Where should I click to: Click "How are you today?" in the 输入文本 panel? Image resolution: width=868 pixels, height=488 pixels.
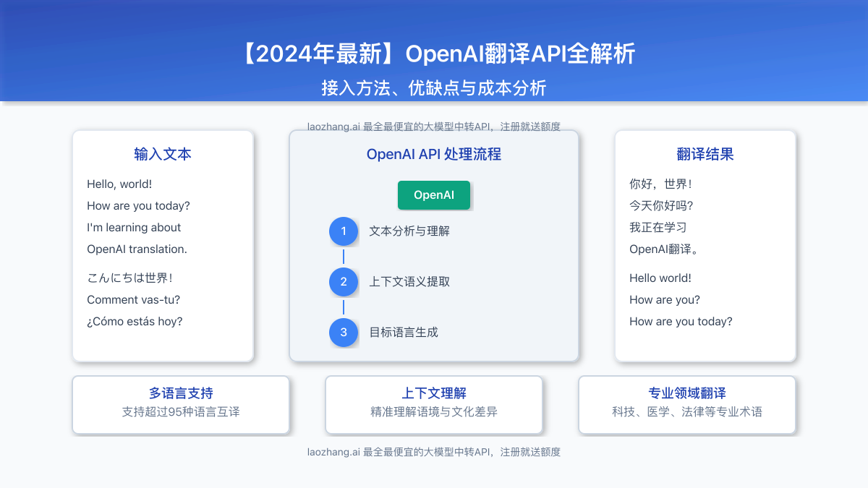[138, 206]
